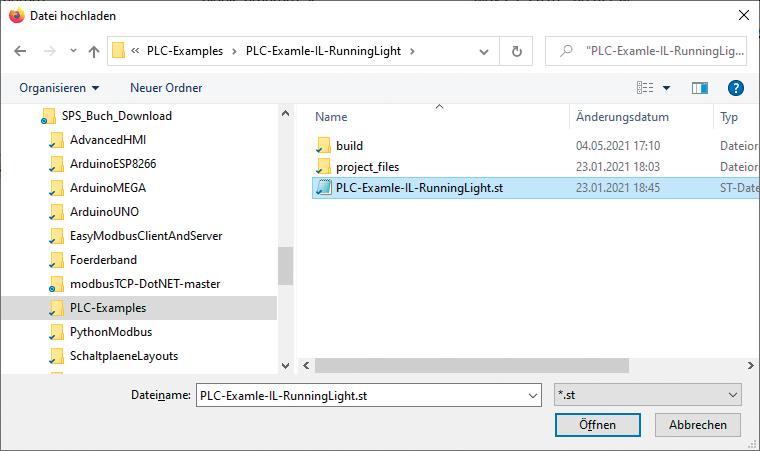Click date 23.01.2021 18:45 of .st file
The image size is (760, 451).
click(618, 188)
